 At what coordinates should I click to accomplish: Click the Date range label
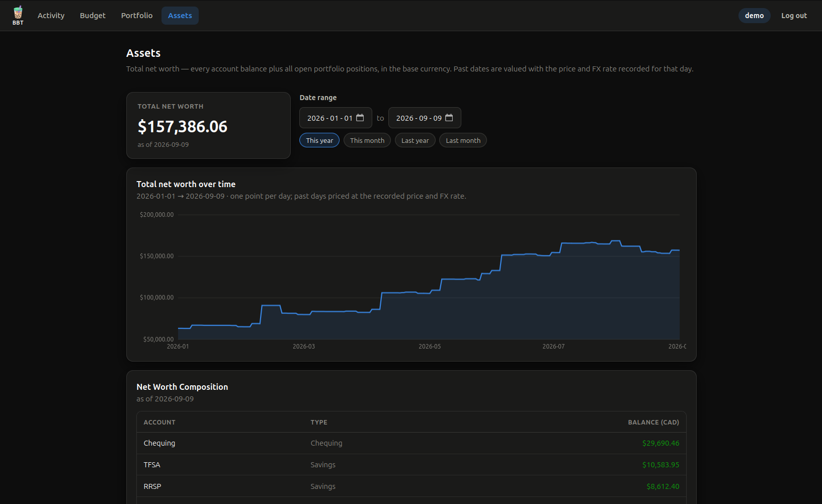pos(318,98)
